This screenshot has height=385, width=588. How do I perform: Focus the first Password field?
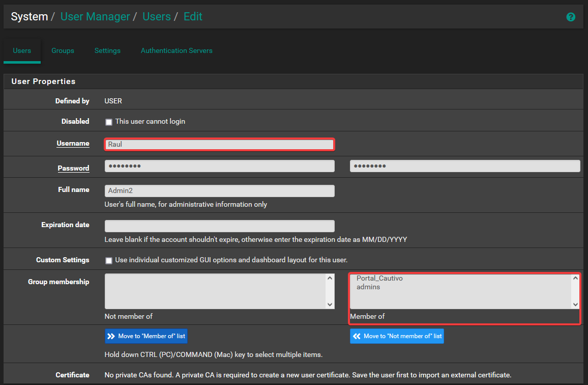pos(219,166)
